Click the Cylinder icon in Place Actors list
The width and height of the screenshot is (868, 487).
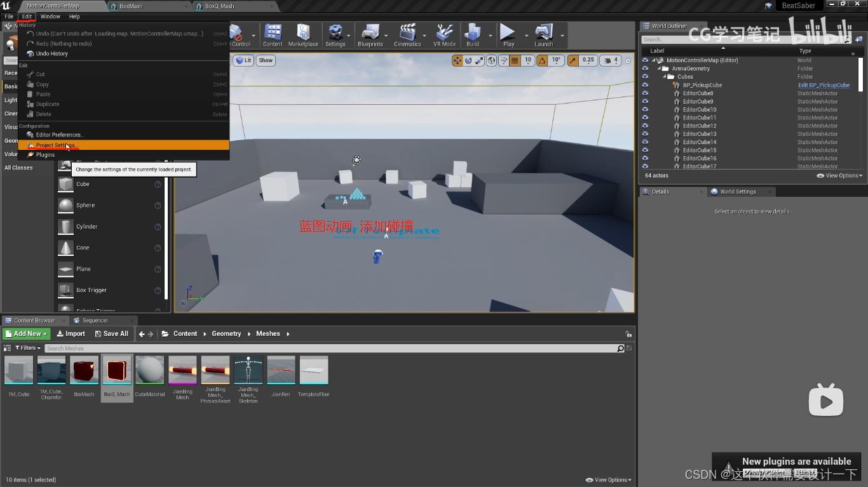point(65,227)
